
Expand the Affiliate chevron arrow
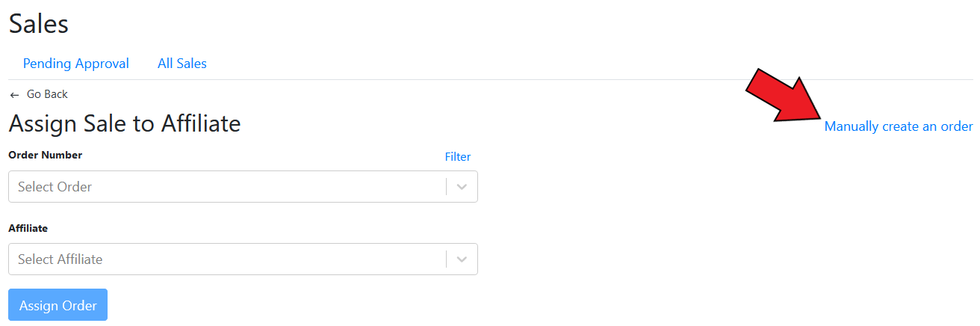[462, 259]
